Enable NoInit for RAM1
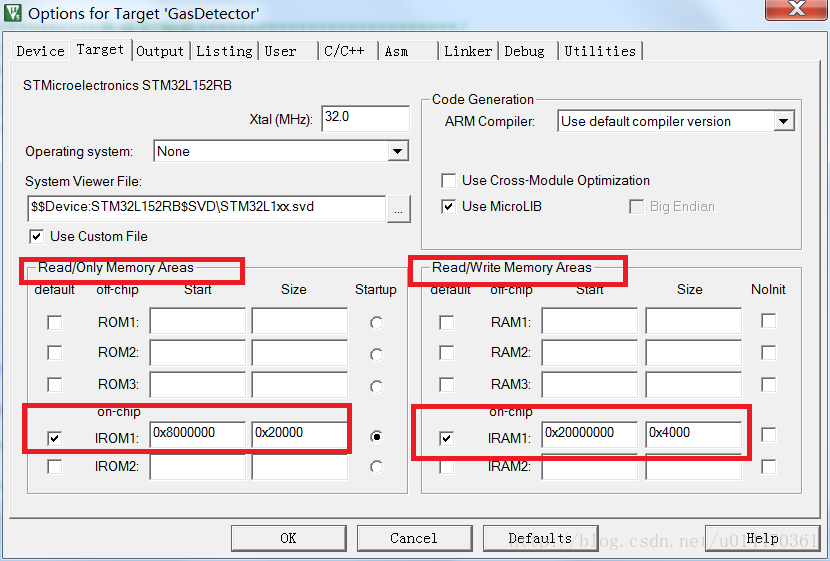Screen dimensions: 830x561 click(x=769, y=321)
